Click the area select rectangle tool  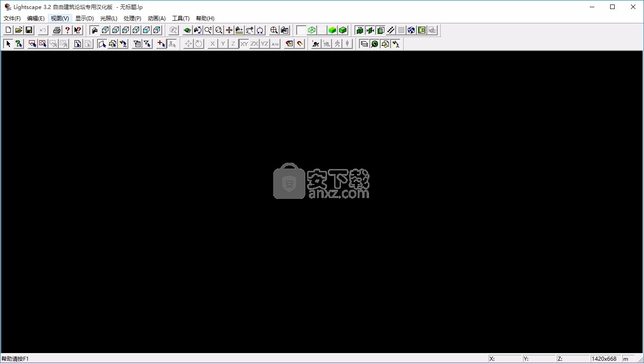(33, 44)
